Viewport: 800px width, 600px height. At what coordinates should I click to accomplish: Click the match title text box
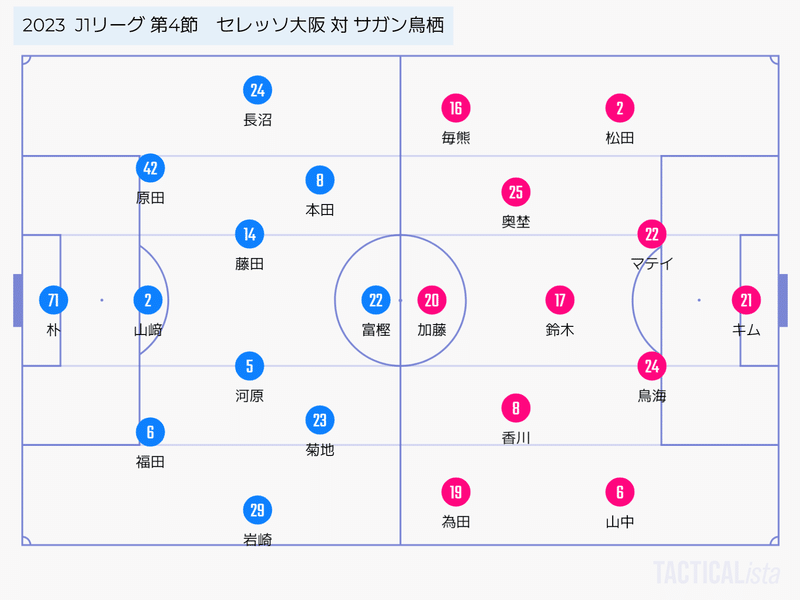(233, 26)
